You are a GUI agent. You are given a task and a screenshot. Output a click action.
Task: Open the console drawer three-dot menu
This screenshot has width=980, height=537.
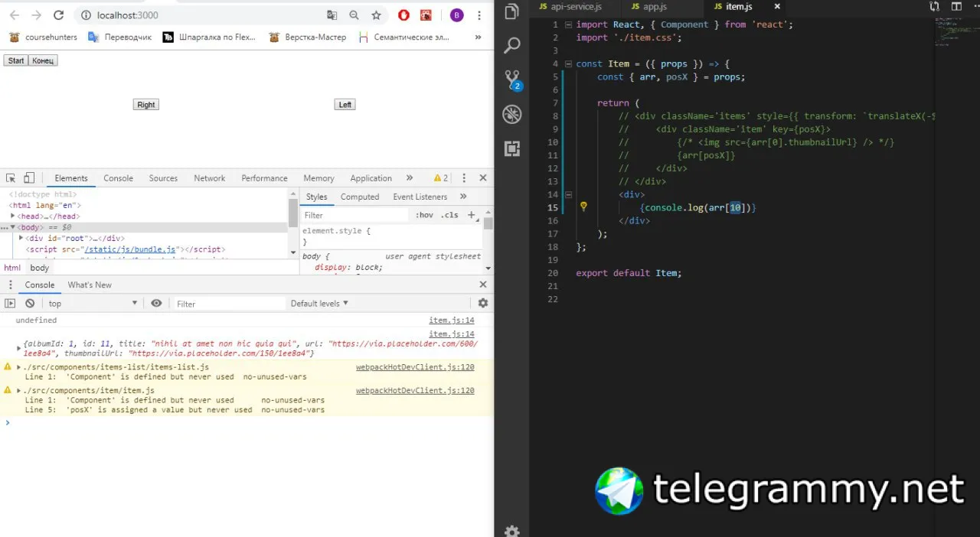point(10,285)
